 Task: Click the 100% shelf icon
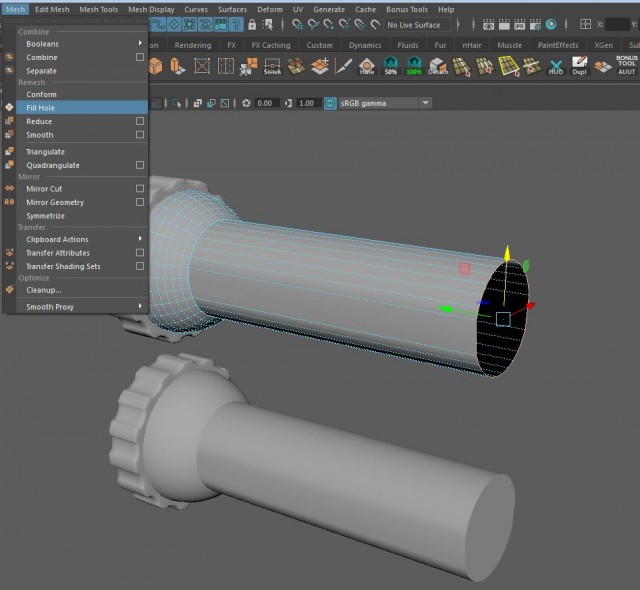(414, 66)
